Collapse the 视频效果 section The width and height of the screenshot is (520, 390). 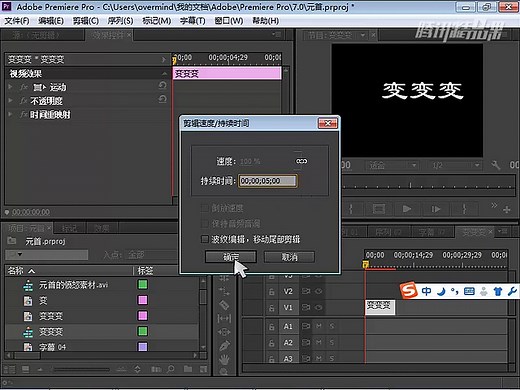tap(164, 73)
